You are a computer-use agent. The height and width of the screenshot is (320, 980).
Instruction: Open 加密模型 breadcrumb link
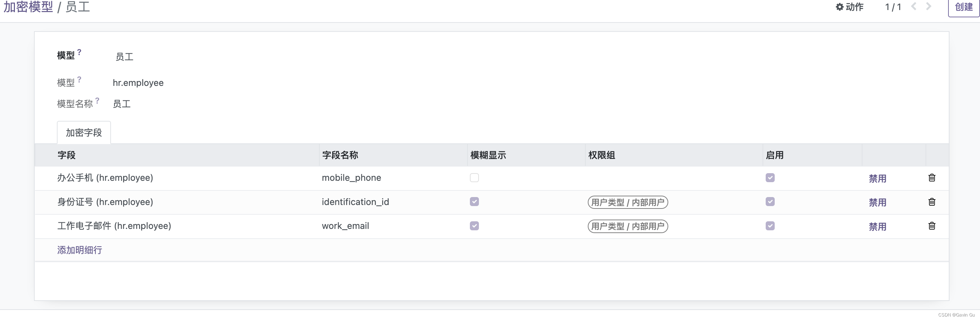28,7
